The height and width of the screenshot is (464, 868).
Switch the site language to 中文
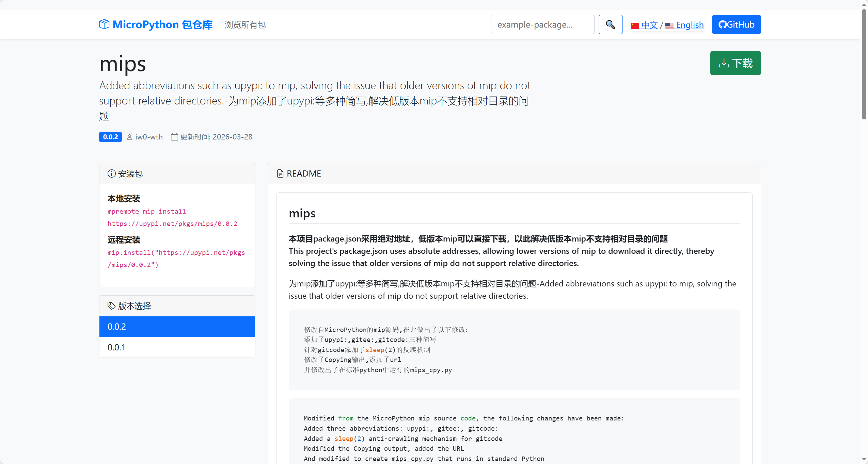click(649, 25)
